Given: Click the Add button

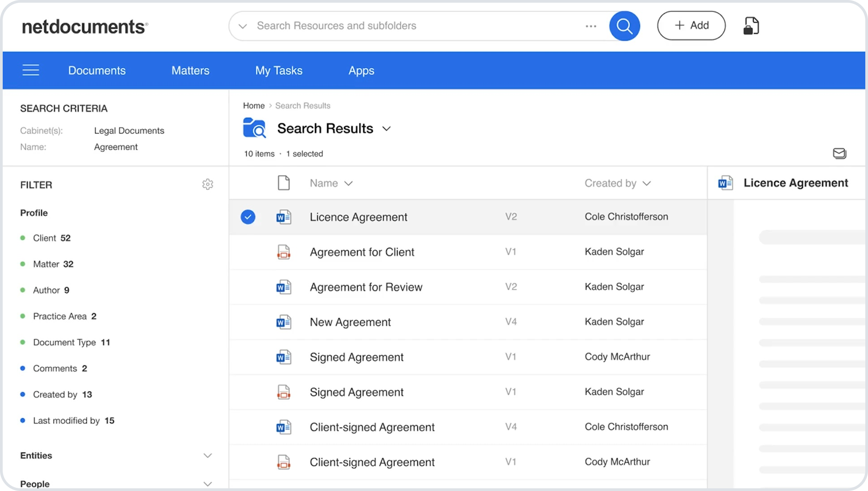Looking at the screenshot, I should pyautogui.click(x=691, y=26).
